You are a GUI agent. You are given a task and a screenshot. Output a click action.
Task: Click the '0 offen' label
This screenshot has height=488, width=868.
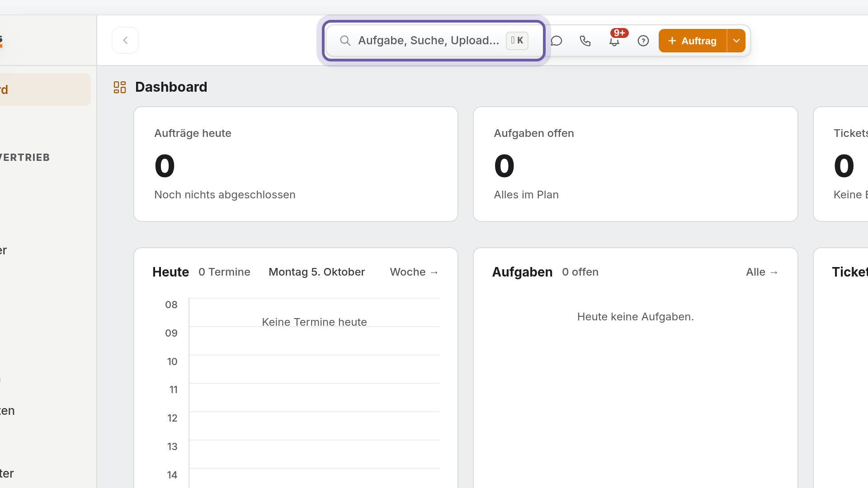(x=580, y=272)
